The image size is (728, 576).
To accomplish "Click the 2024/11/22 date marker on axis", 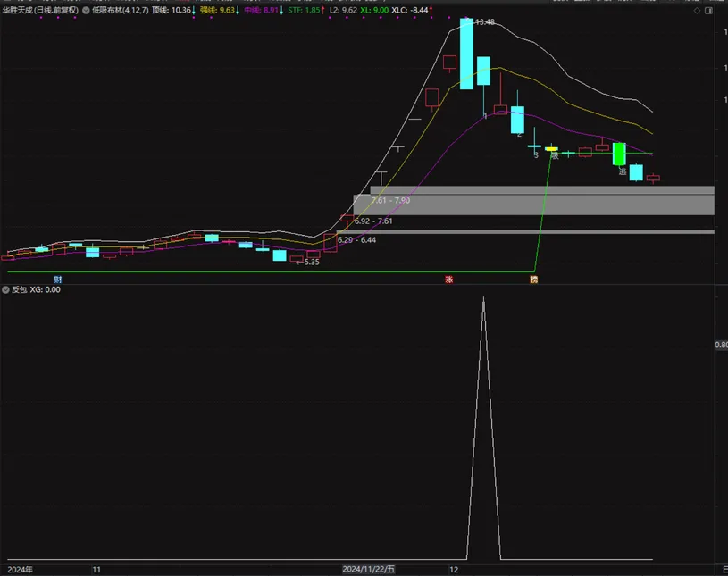I will point(369,570).
